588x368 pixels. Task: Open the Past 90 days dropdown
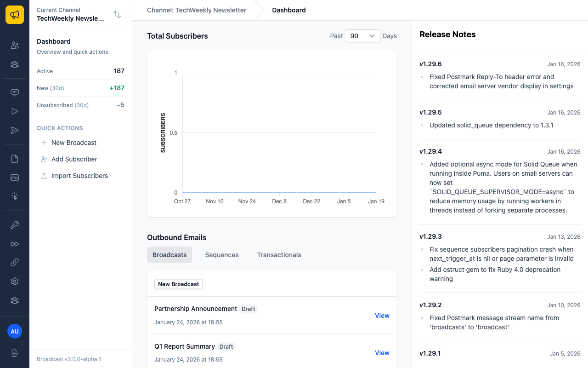click(x=362, y=36)
